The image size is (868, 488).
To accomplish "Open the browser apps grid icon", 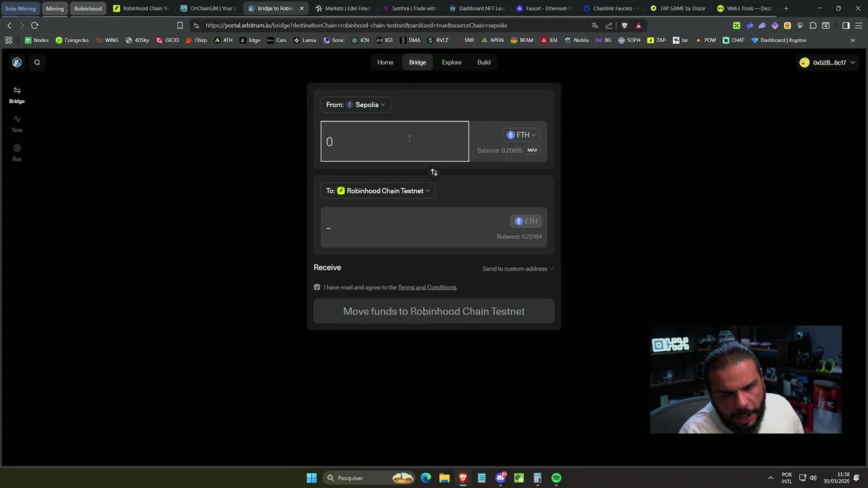I will [x=8, y=40].
